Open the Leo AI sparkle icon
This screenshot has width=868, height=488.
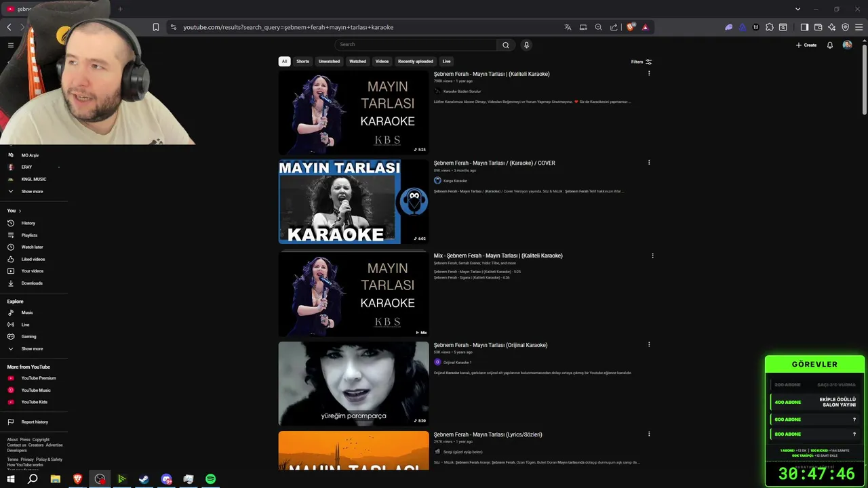pos(831,27)
